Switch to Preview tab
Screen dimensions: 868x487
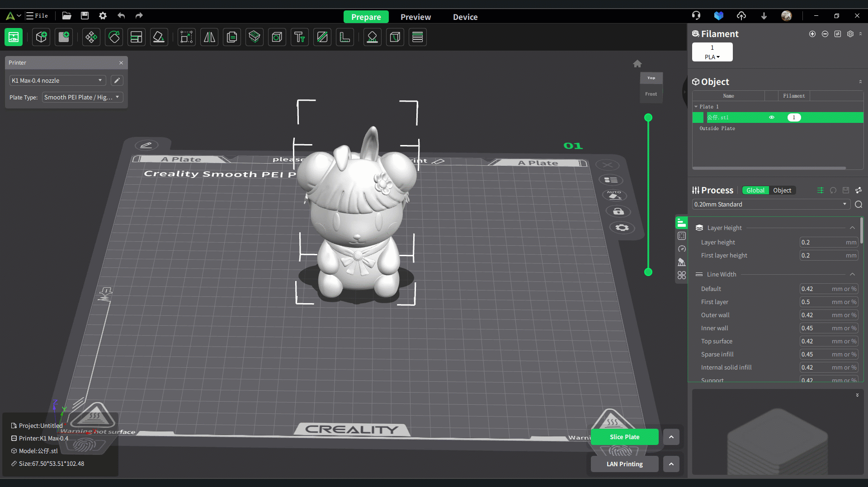415,17
